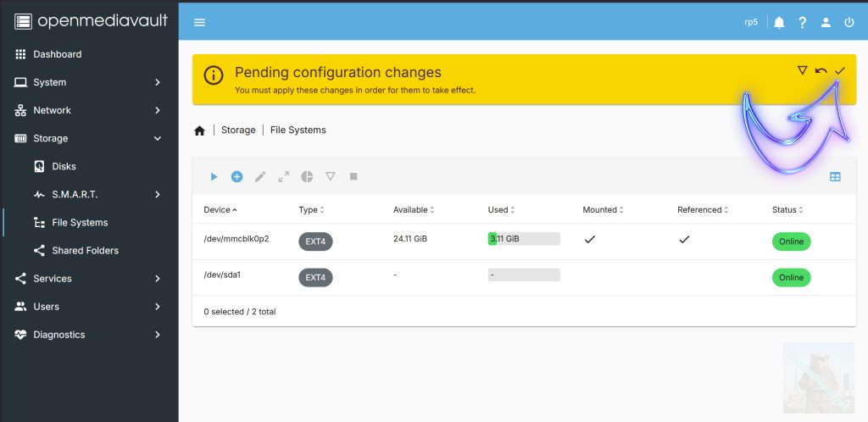Expand the Network sidebar section
868x422 pixels.
pos(89,110)
